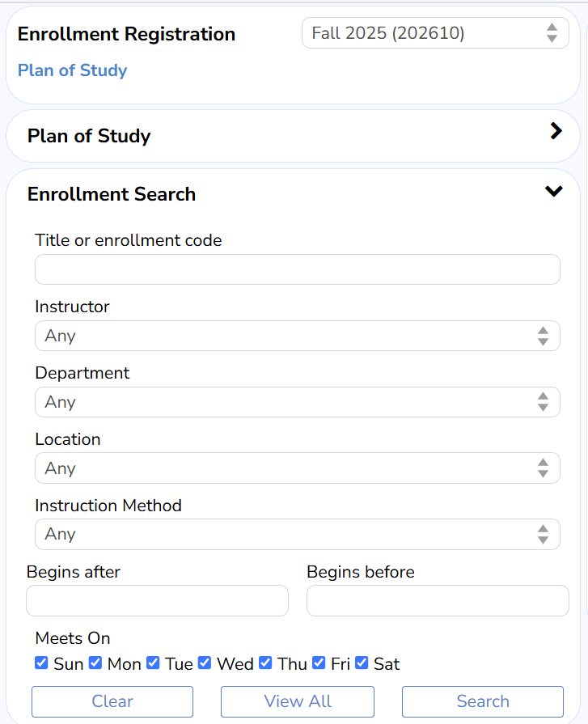Open the Fall 2025 term dropdown
Viewport: 588px width, 724px height.
(x=435, y=33)
